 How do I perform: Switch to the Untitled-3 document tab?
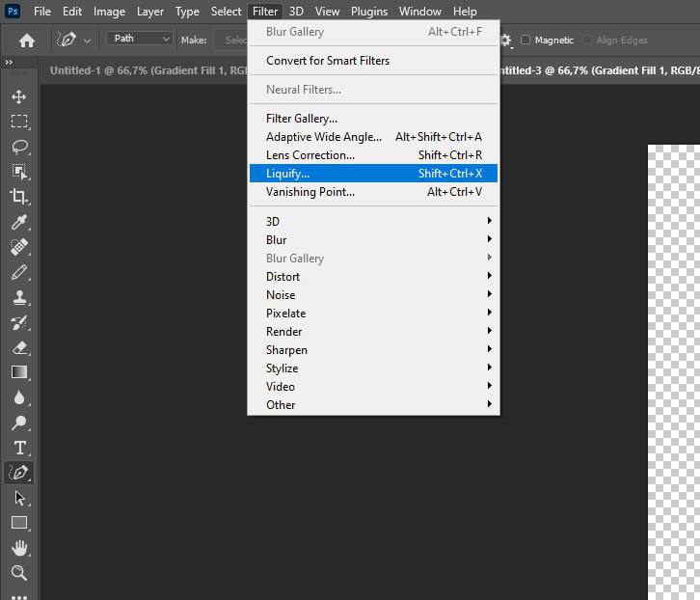(x=600, y=70)
